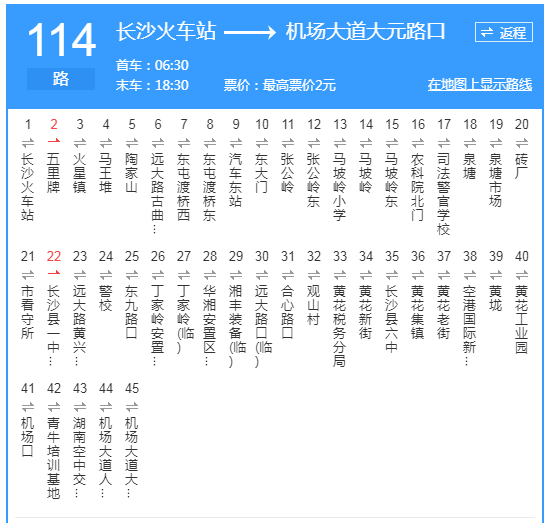The width and height of the screenshot is (553, 523).
Task: Click the red arrow icon under stop 22
Action: [54, 273]
